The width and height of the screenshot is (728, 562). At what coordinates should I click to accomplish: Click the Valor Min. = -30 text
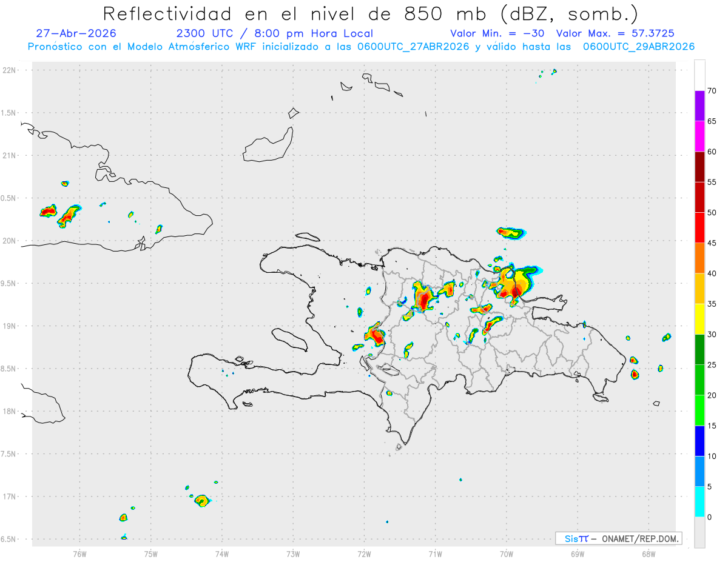click(x=497, y=33)
